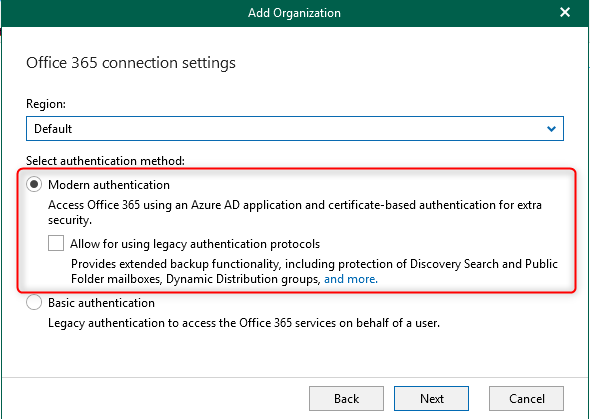Enable the legacy authentication protocols checkbox

click(x=56, y=243)
